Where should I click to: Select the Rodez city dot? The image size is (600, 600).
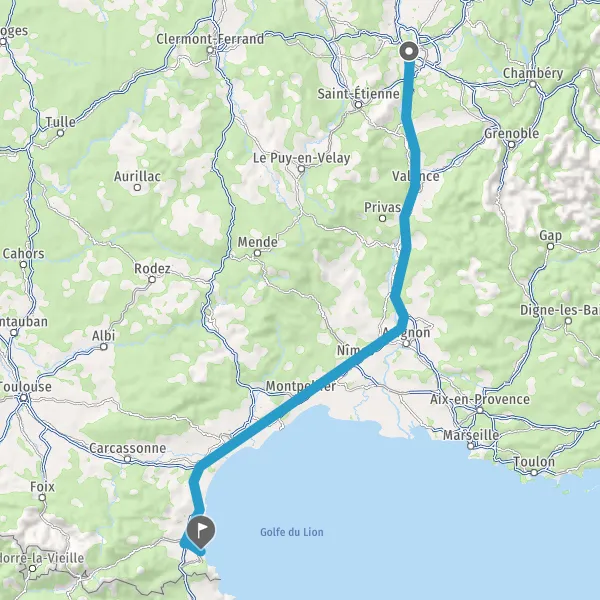coord(152,280)
